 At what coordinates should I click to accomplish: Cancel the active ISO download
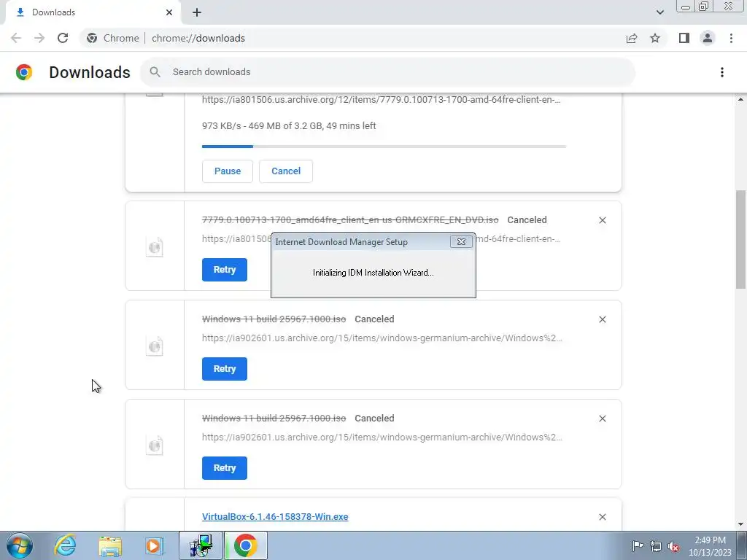point(286,171)
